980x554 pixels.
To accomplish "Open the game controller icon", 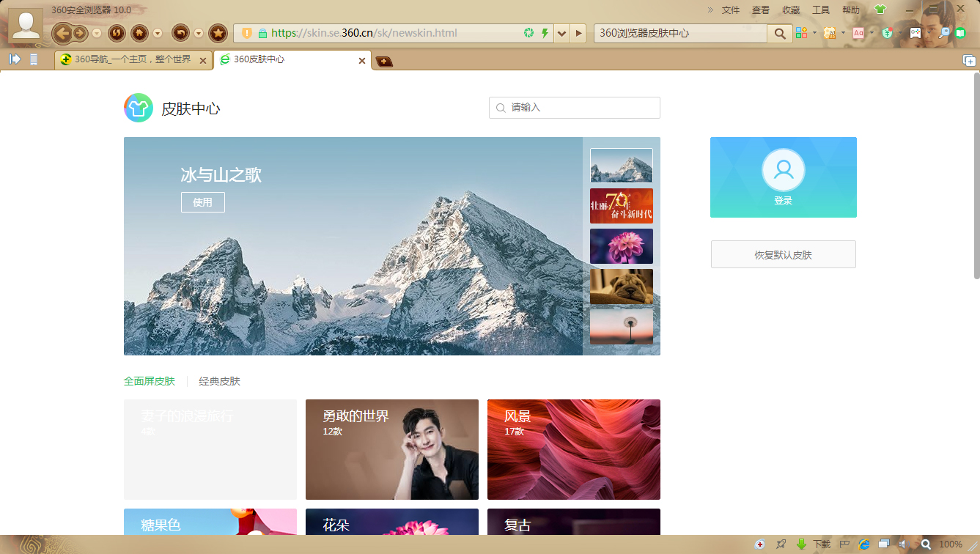I will 915,33.
